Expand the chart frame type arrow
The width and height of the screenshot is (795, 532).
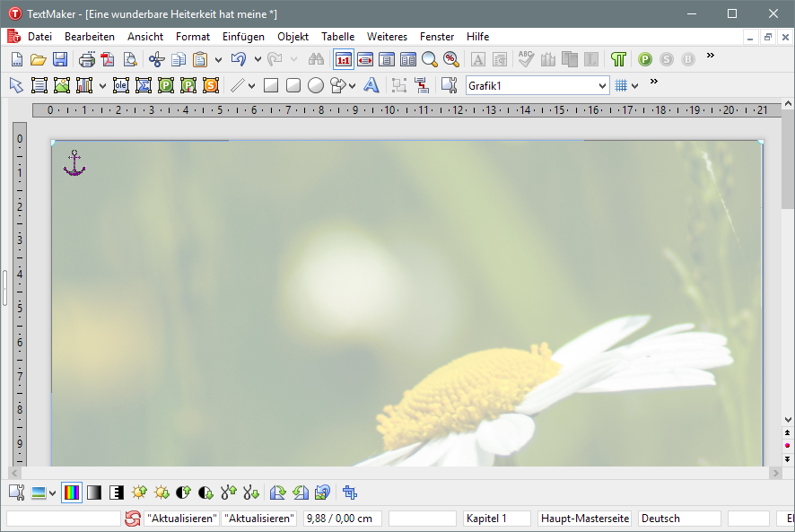point(102,86)
